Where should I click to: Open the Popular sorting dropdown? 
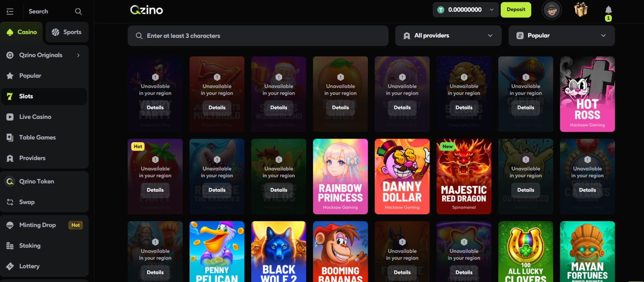point(561,35)
